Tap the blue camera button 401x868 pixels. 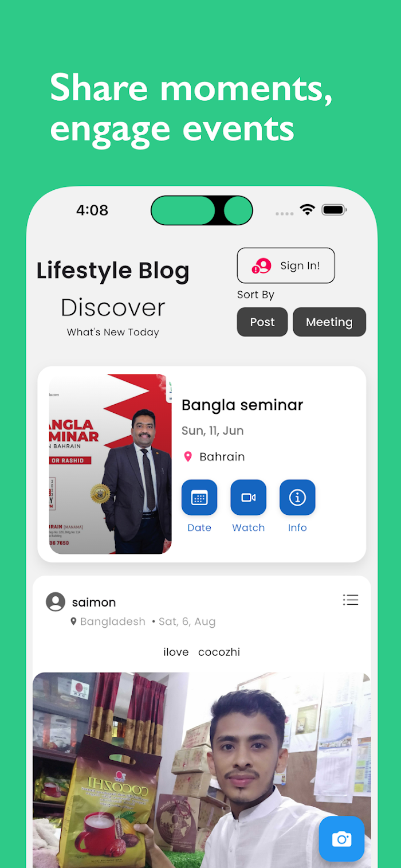click(x=341, y=839)
